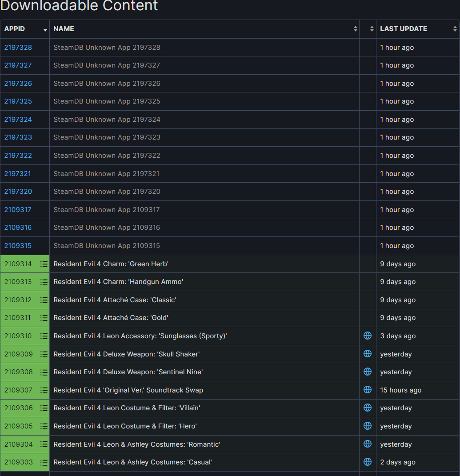The image size is (460, 476).
Task: Open app link 2197323
Action: [x=18, y=137]
